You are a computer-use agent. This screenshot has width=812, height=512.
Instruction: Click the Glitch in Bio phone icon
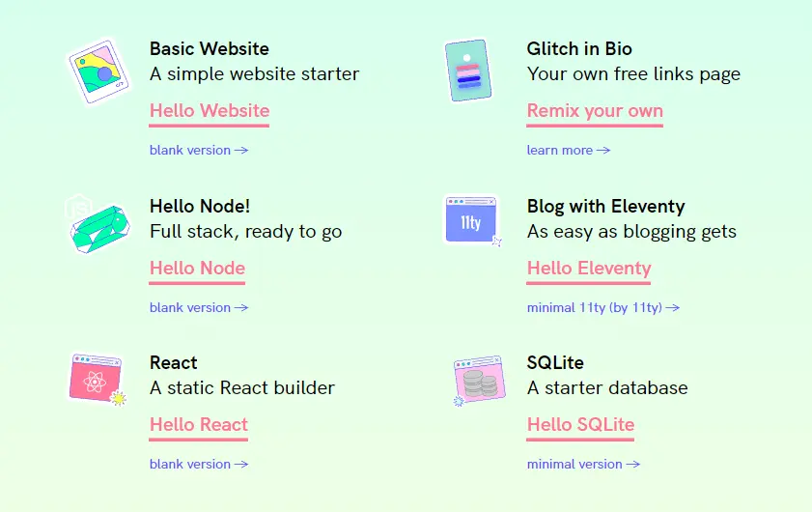(x=468, y=71)
